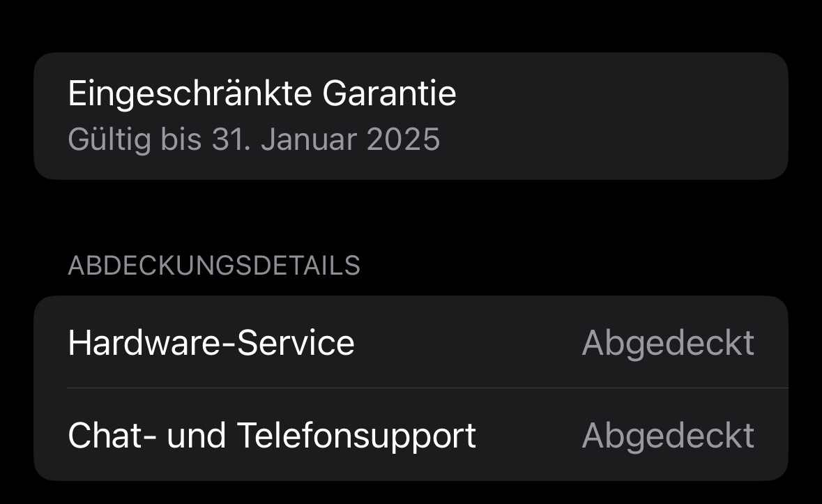Tap the word Garantie in the title
The height and width of the screenshot is (504, 822).
[x=389, y=93]
